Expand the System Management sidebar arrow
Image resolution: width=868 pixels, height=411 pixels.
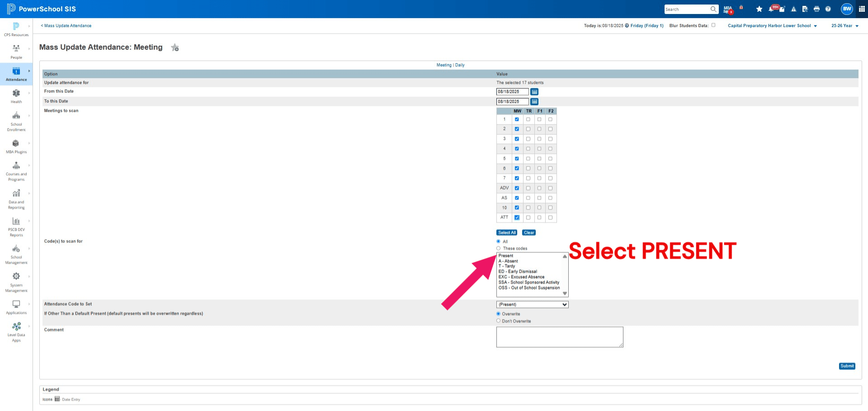pyautogui.click(x=29, y=276)
